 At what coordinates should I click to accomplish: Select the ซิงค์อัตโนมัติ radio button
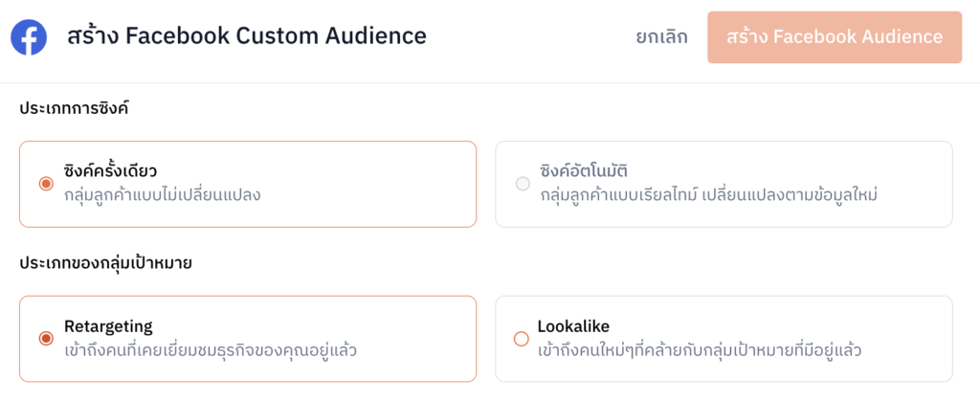point(523,184)
